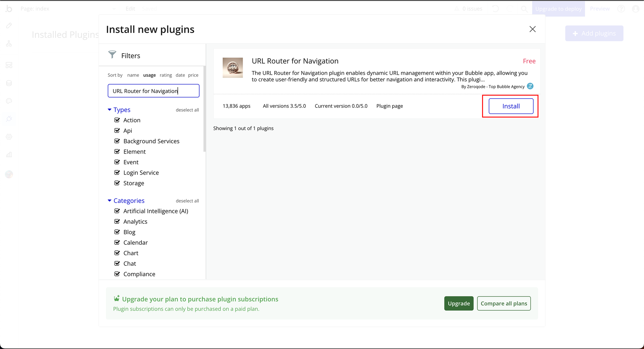Screen dimensions: 644x349
Task: Open the Design pencil tab in sidebar
Action: pyautogui.click(x=9, y=25)
